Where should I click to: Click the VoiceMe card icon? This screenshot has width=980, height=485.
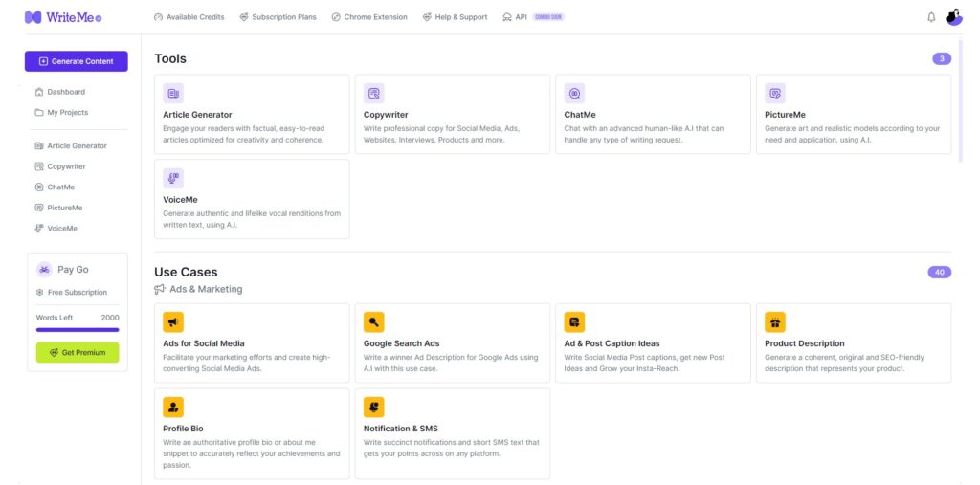(173, 178)
